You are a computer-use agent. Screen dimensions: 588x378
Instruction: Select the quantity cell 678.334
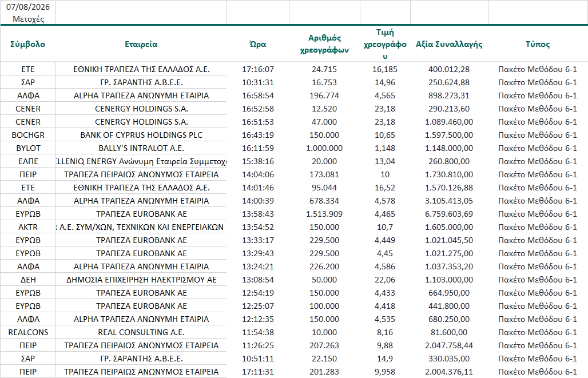324,201
